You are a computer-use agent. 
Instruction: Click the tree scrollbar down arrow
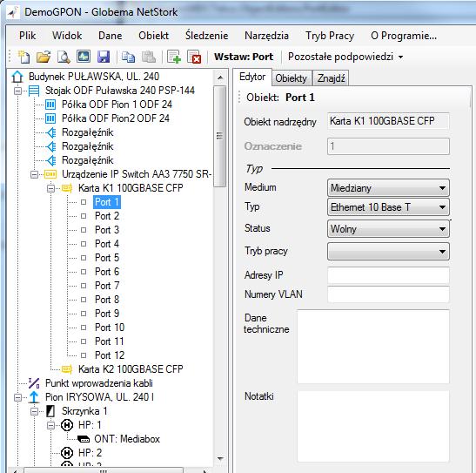click(220, 459)
